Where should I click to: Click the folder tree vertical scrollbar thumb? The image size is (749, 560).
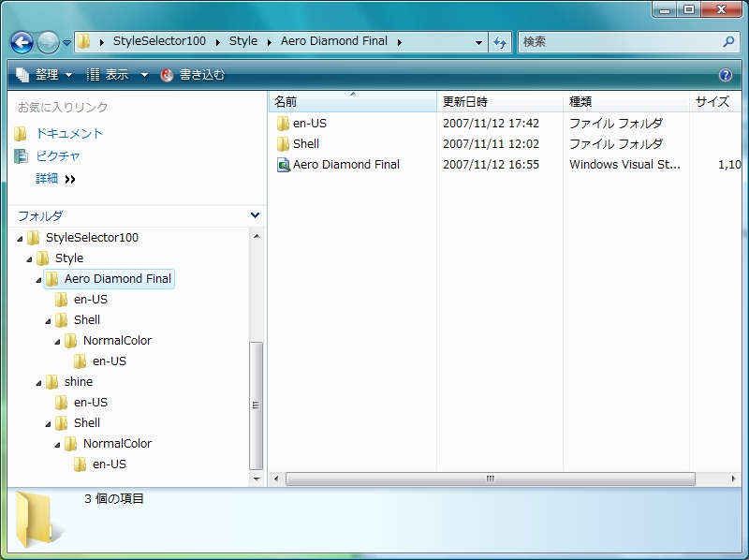(256, 405)
